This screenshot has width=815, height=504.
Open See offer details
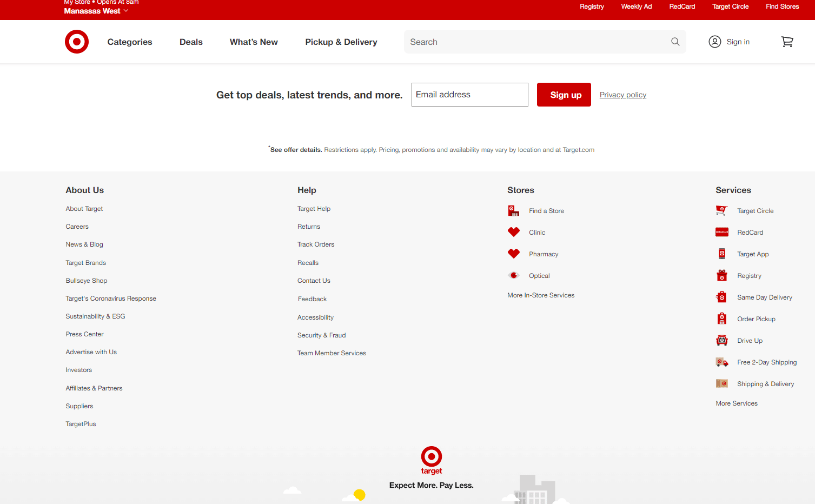coord(296,150)
